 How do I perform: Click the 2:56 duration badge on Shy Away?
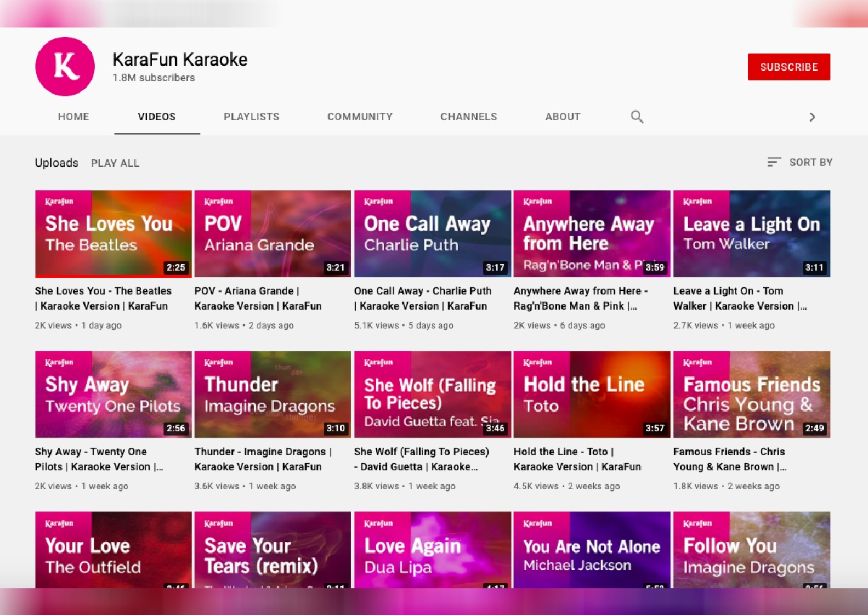pos(176,428)
